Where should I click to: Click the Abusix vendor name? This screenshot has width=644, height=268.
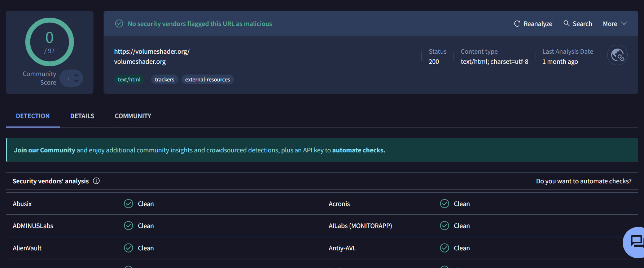[x=22, y=204]
